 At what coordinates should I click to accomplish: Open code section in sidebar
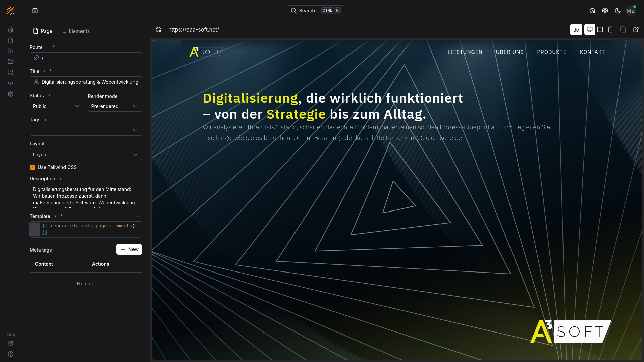point(11,83)
